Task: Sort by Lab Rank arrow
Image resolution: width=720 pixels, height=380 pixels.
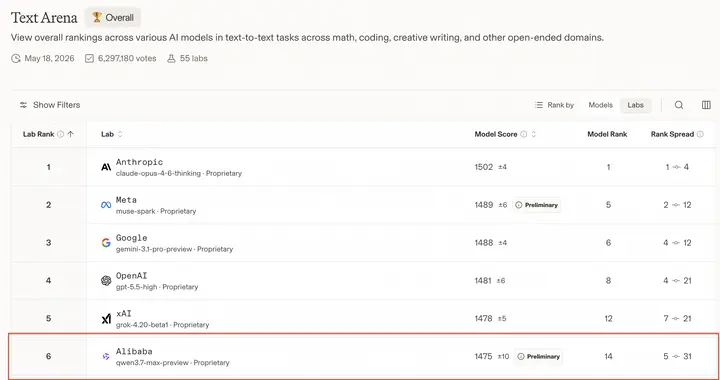Action: pos(70,134)
